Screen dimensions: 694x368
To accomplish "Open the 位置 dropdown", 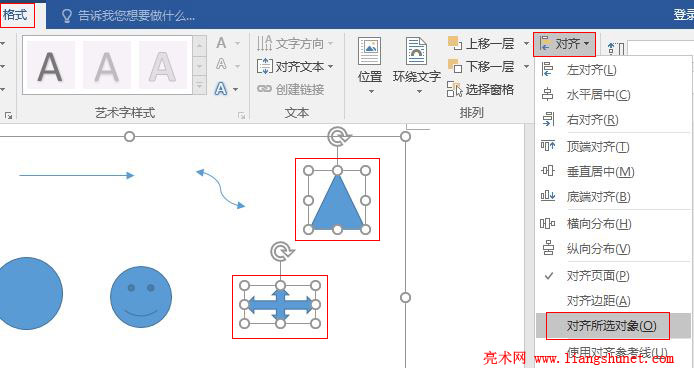I will pyautogui.click(x=370, y=66).
